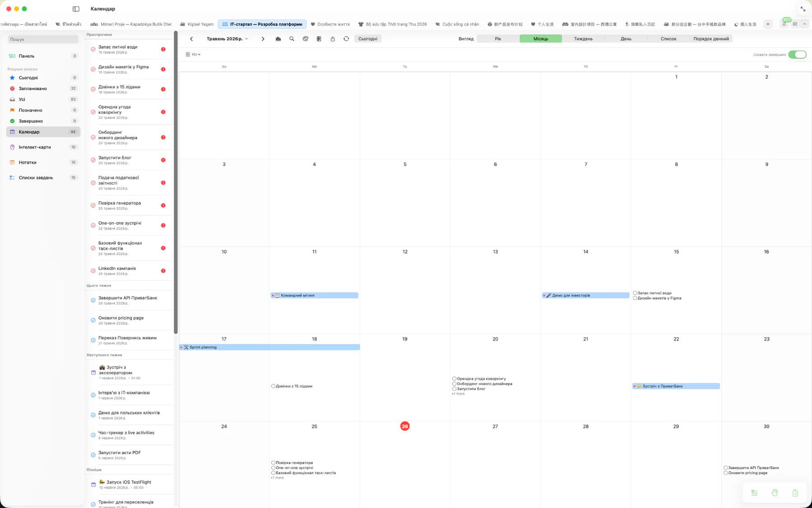
Task: Toggle the Сховати завершені switch
Action: [x=797, y=55]
